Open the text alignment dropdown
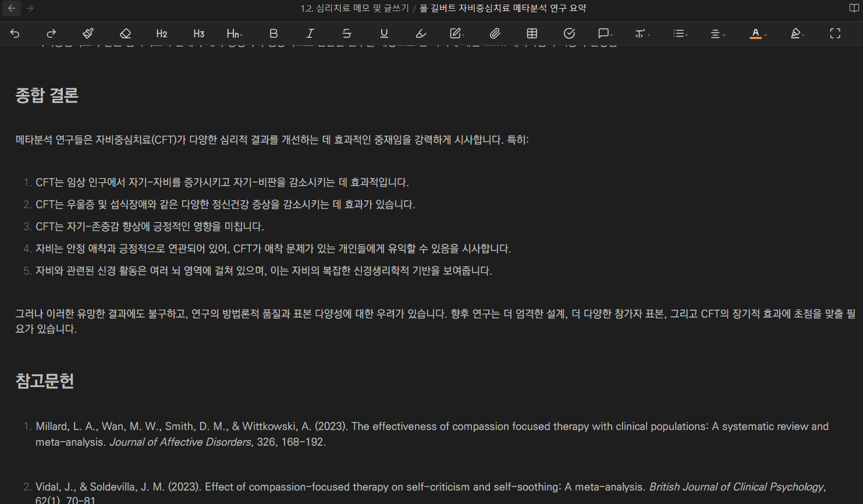The width and height of the screenshot is (863, 504). [x=717, y=34]
